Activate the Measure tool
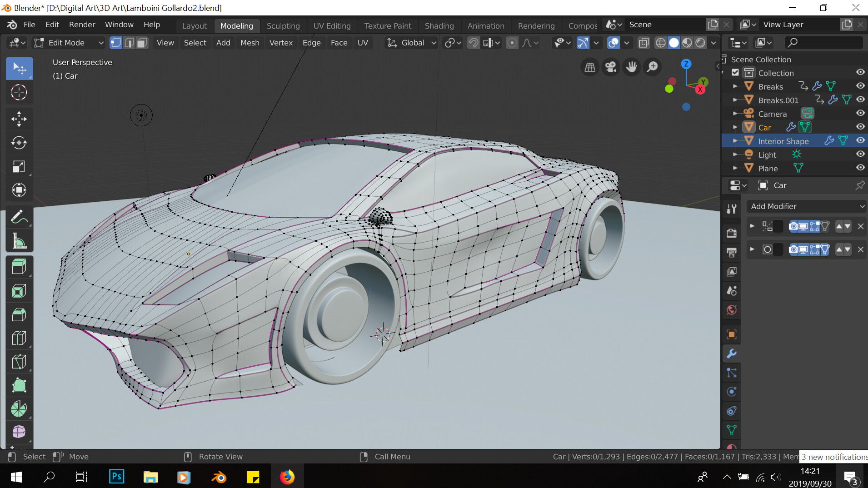Viewport: 868px width, 488px height. 19,241
